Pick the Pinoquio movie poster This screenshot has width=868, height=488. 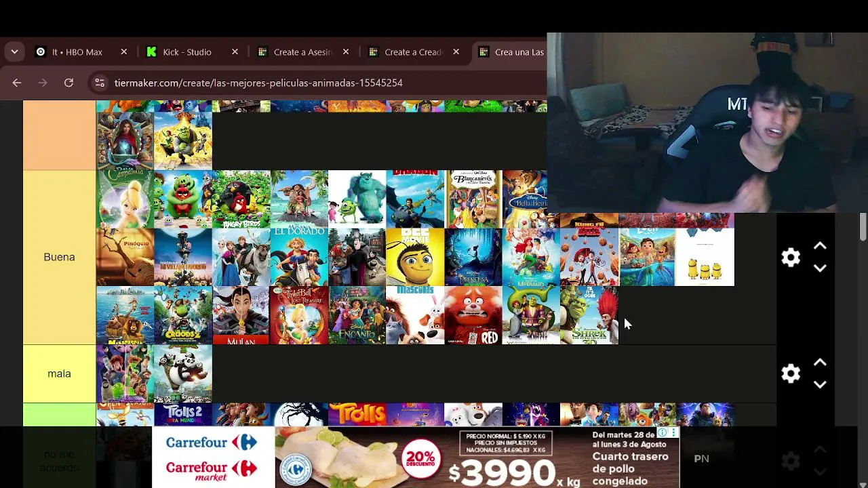coord(125,258)
